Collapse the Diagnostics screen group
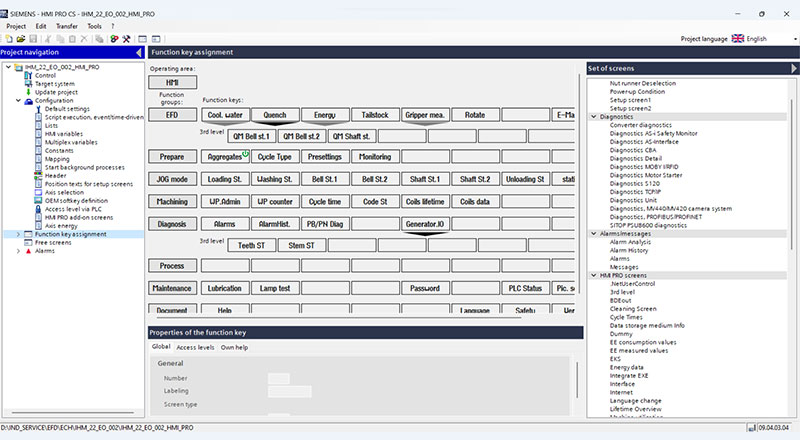800x440 pixels. coord(594,117)
